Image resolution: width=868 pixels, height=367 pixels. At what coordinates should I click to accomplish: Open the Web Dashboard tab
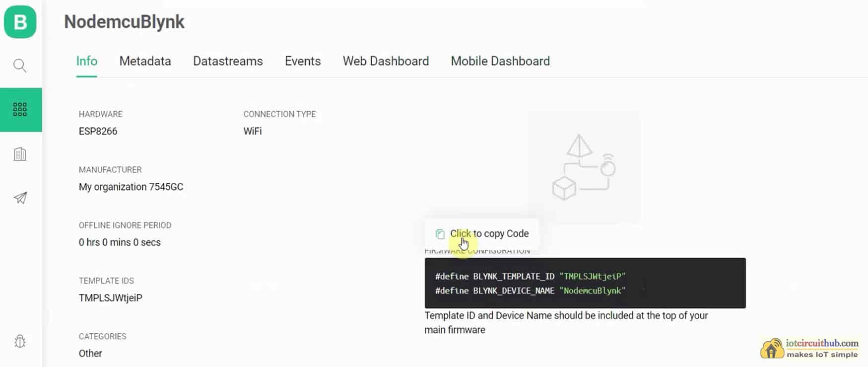386,61
